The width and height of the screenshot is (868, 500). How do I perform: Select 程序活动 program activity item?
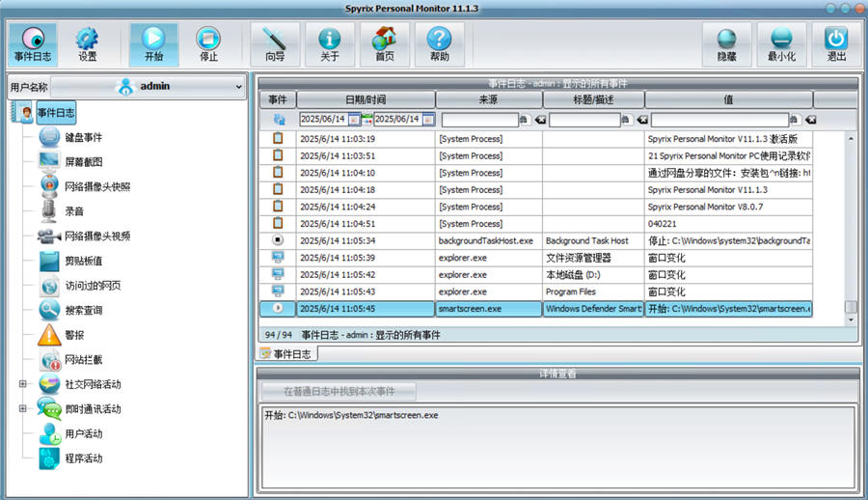(x=83, y=458)
